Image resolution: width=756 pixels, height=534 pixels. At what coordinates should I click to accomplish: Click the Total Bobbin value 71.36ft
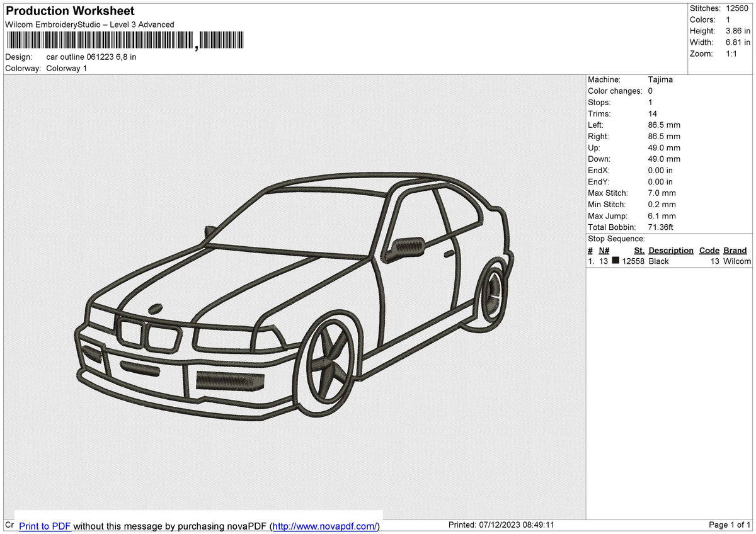tap(662, 227)
